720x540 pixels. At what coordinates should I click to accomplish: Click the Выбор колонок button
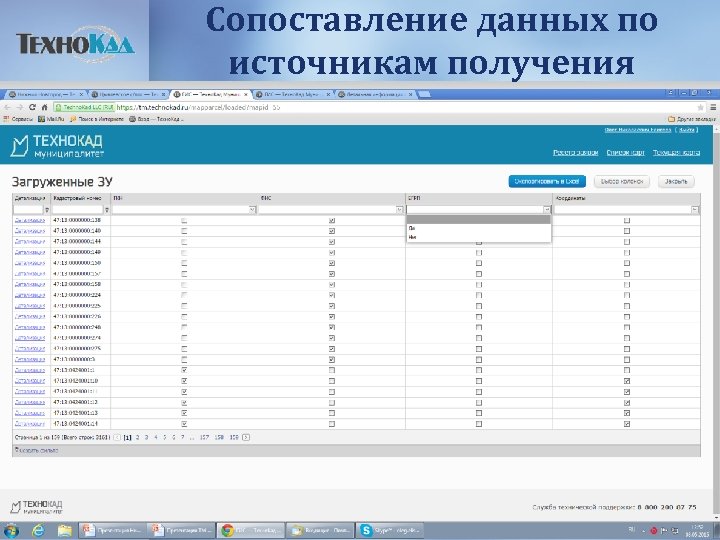(x=622, y=181)
